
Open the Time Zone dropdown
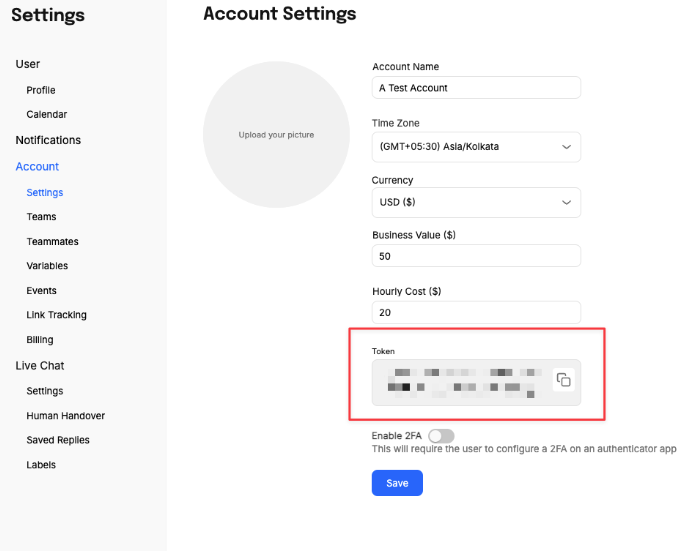[476, 147]
